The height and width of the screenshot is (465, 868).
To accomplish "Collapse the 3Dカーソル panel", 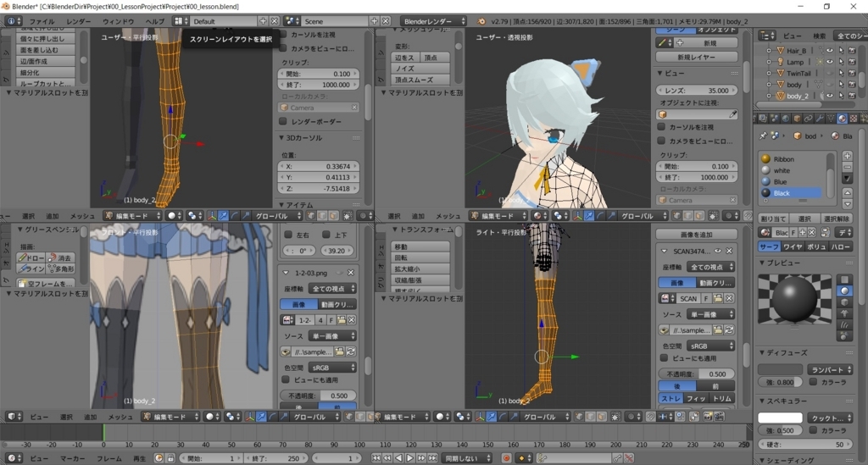I will pos(281,138).
